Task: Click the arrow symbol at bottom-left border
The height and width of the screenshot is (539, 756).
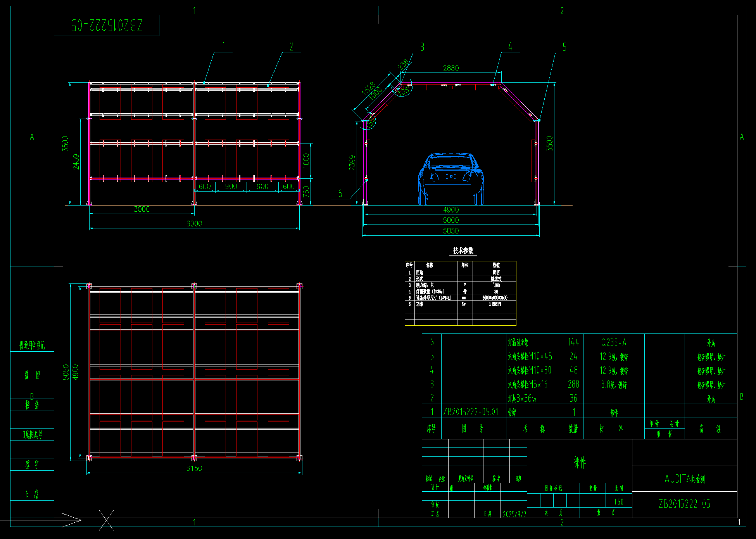Action: (71, 520)
